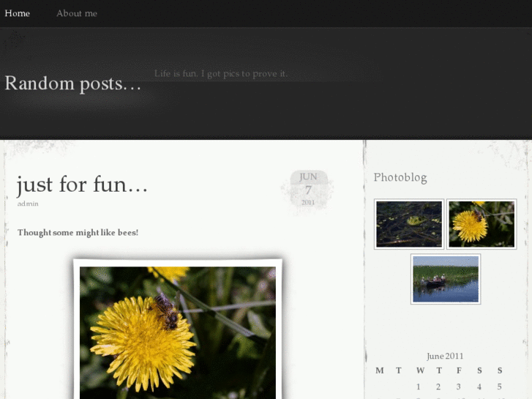Click the M weekday column header
Screen dimensions: 532x399
(380, 370)
